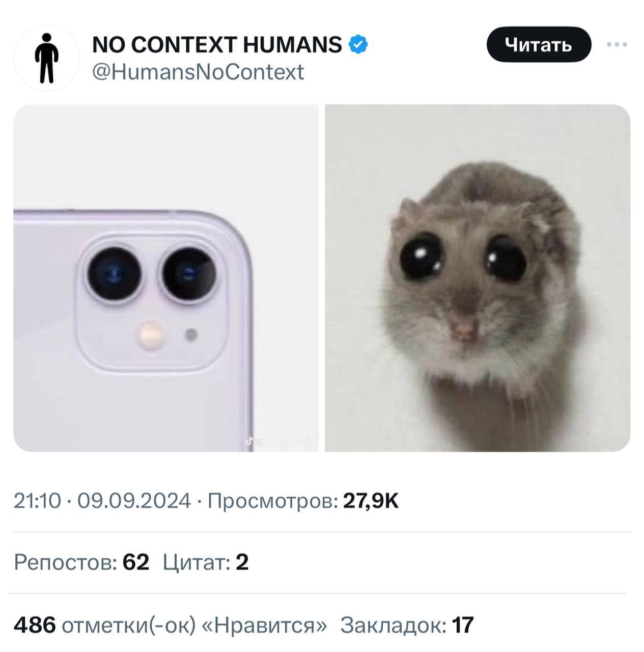Click the blue verified badge icon

coord(356,44)
